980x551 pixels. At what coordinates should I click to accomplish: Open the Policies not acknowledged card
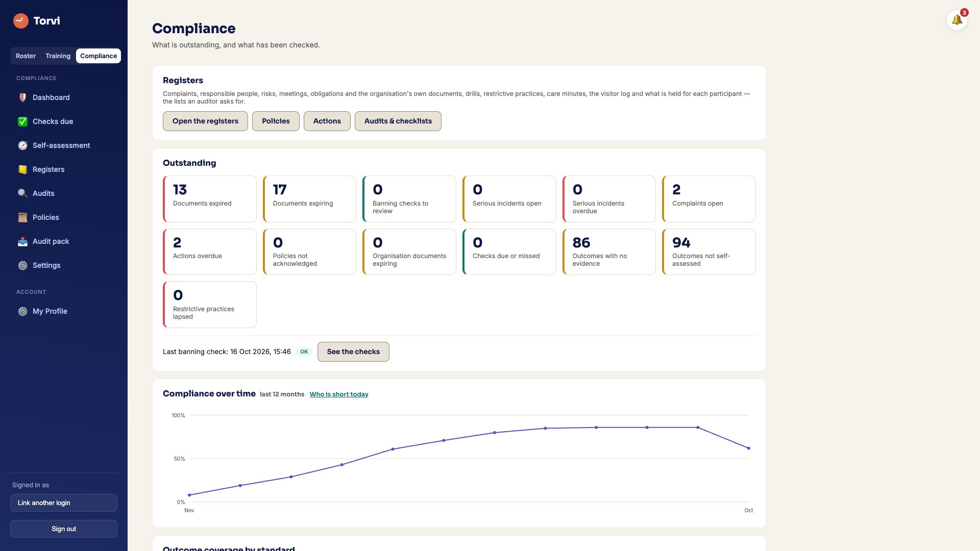(x=309, y=252)
